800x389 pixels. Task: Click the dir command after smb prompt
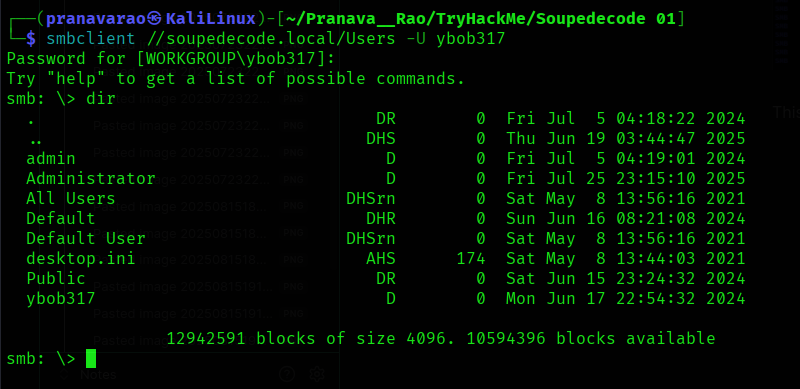pos(101,99)
